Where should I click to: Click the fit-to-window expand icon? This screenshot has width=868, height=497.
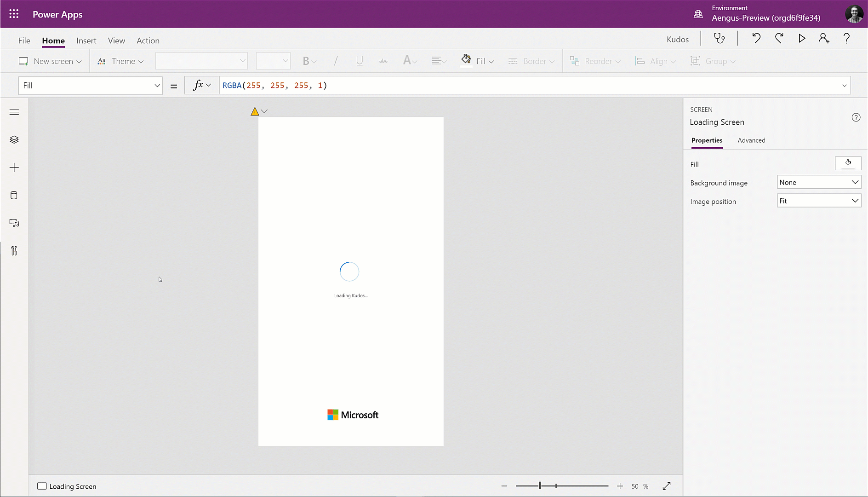(667, 486)
